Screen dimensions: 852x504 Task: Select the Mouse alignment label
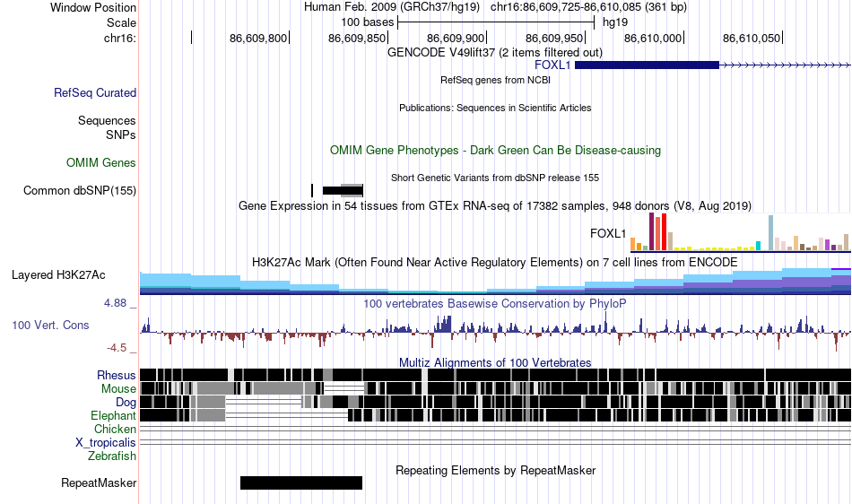click(x=118, y=389)
